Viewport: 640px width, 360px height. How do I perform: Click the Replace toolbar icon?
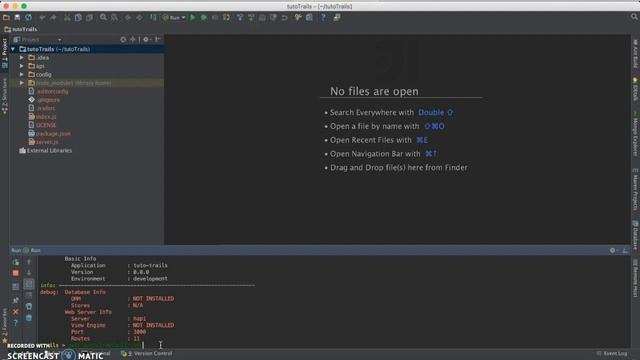pyautogui.click(x=114, y=18)
